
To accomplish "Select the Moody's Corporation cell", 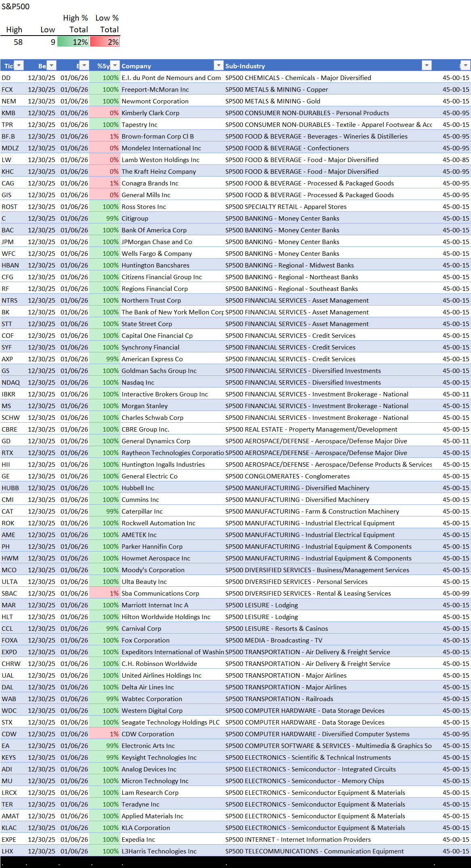I will coord(172,570).
